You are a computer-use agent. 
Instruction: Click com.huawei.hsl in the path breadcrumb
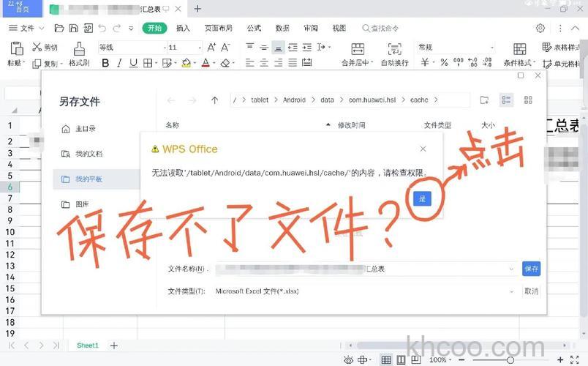point(372,100)
